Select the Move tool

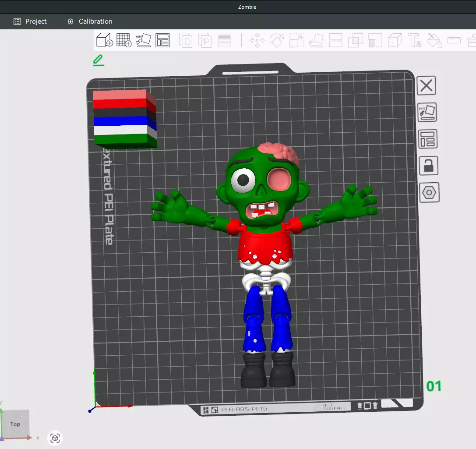[257, 40]
